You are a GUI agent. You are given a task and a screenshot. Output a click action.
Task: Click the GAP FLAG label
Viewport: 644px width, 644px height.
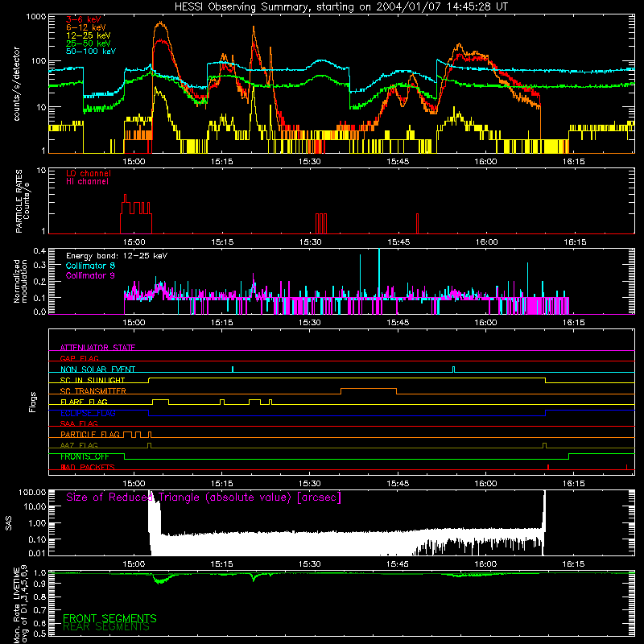[x=79, y=358]
